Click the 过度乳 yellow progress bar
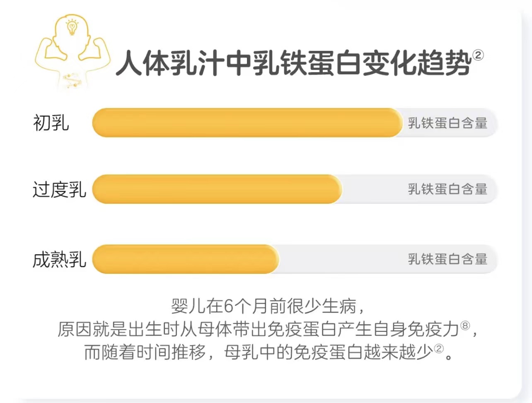This screenshot has height=403, width=532. pyautogui.click(x=217, y=189)
